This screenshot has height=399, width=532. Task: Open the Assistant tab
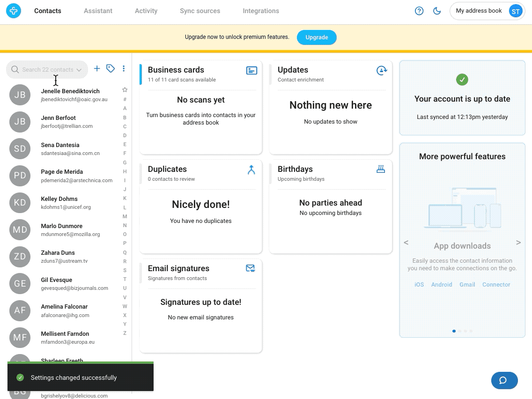98,11
